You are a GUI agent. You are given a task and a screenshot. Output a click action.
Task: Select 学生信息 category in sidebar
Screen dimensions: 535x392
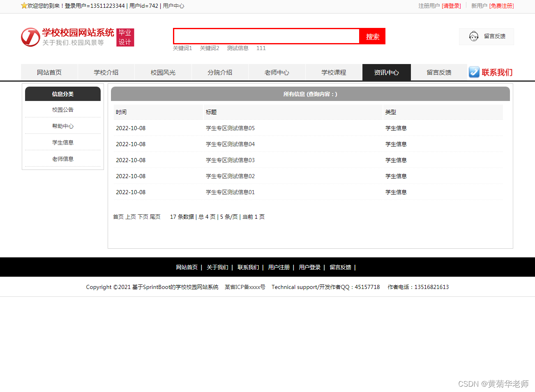63,142
